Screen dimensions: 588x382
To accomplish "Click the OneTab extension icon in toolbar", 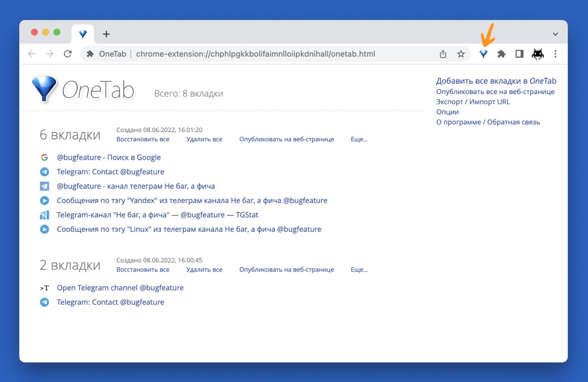I will (x=484, y=54).
